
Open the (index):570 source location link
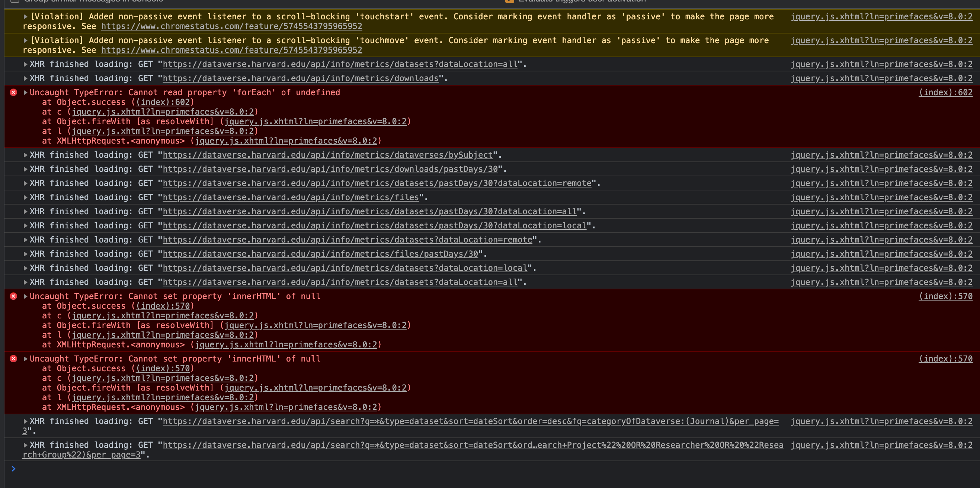[945, 296]
